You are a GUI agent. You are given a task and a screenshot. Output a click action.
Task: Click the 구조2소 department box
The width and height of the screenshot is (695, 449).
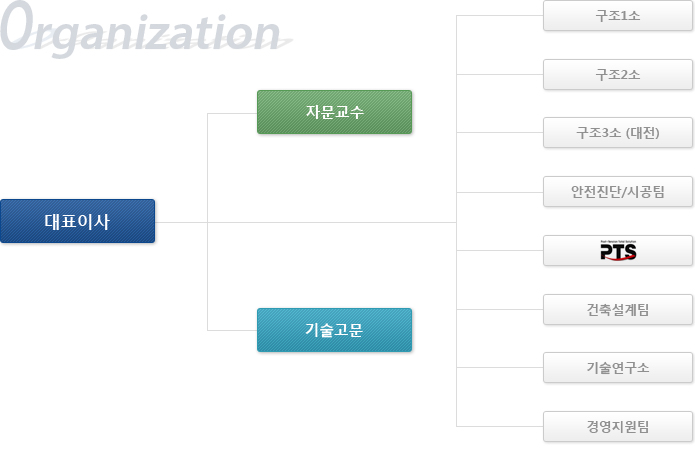pos(618,74)
